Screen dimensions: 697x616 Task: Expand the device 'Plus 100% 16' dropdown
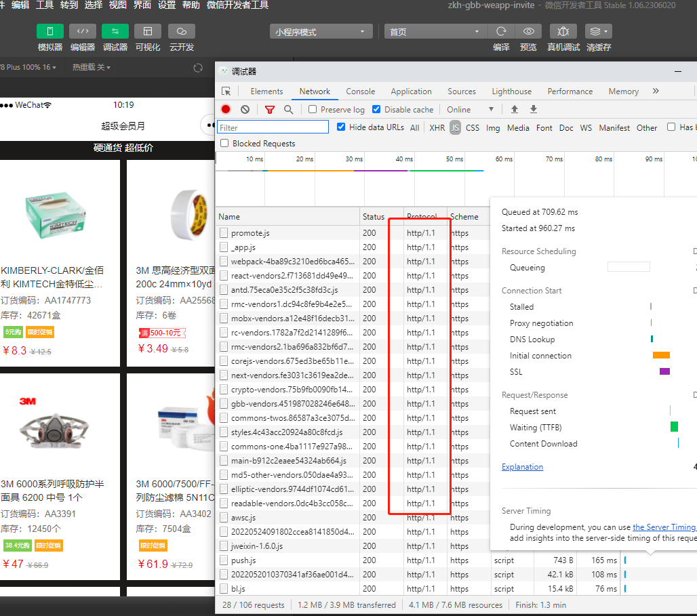pos(28,67)
